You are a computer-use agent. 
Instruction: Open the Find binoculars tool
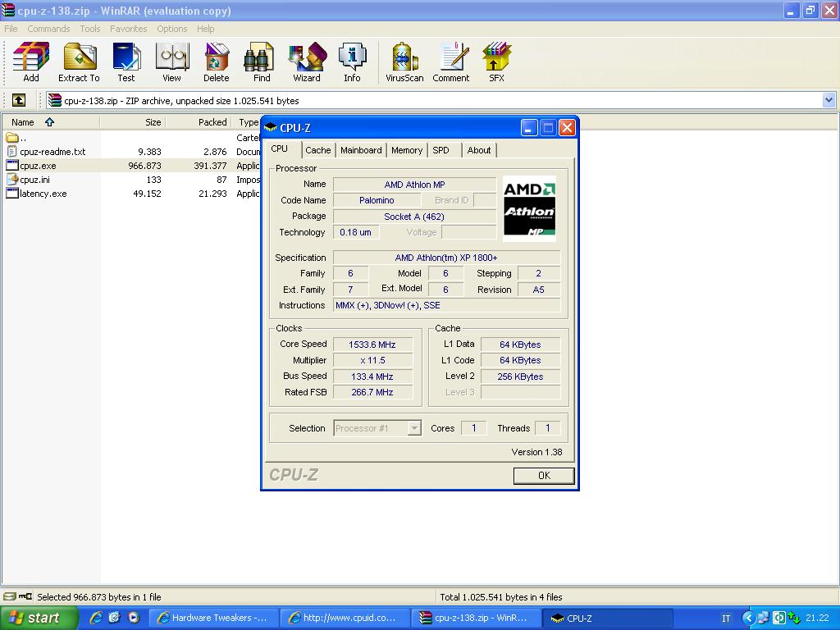262,62
